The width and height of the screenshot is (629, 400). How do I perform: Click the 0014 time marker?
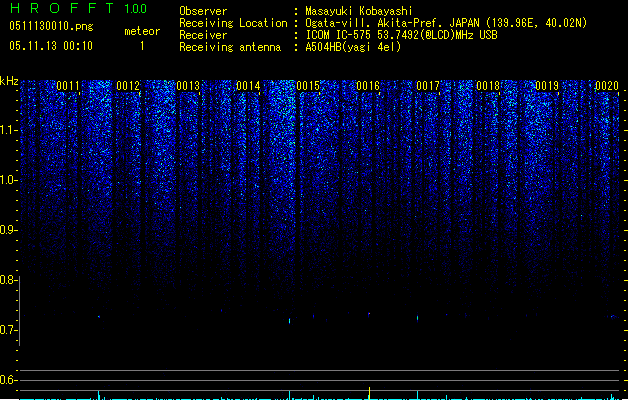click(248, 86)
